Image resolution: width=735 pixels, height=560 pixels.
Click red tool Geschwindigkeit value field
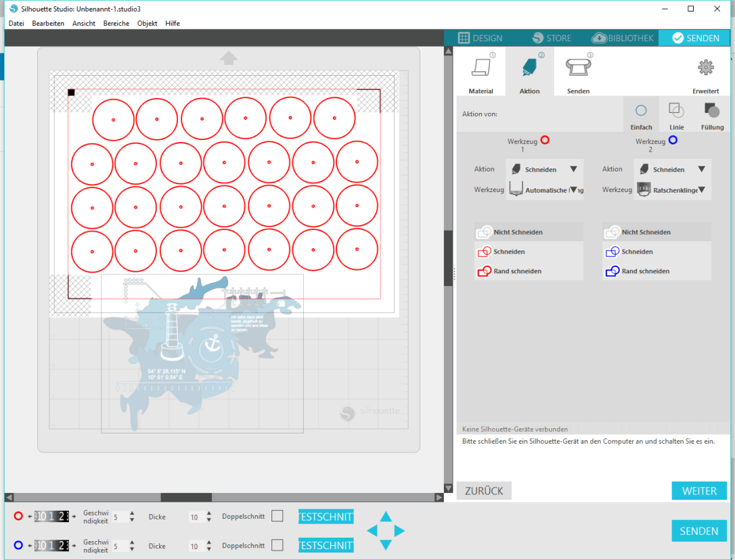click(118, 517)
